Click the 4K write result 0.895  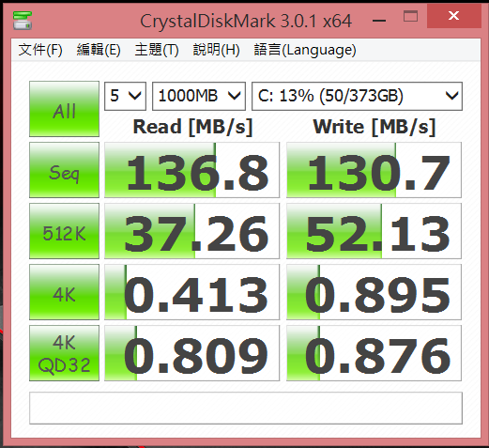click(x=374, y=292)
